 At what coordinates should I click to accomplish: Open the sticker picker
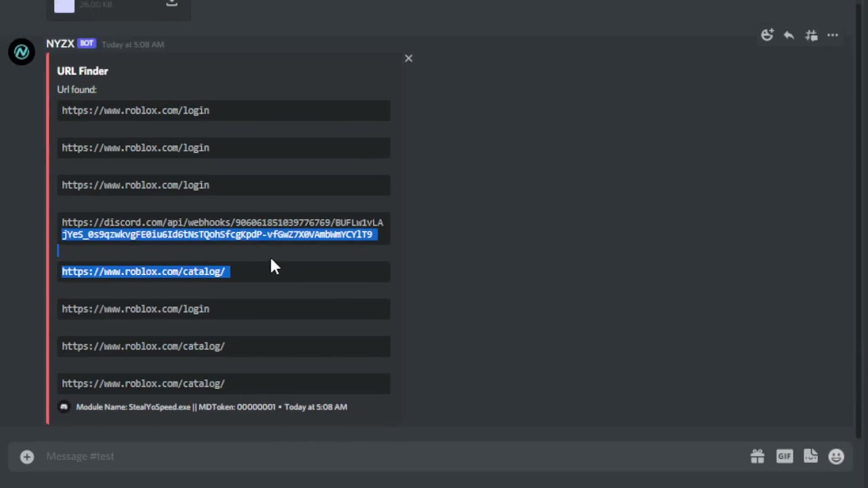(x=810, y=457)
